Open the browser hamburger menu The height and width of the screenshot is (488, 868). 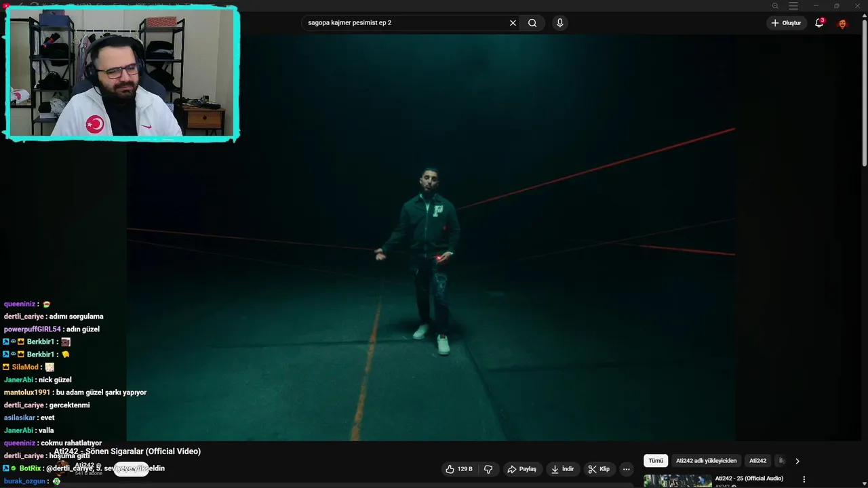tap(793, 6)
